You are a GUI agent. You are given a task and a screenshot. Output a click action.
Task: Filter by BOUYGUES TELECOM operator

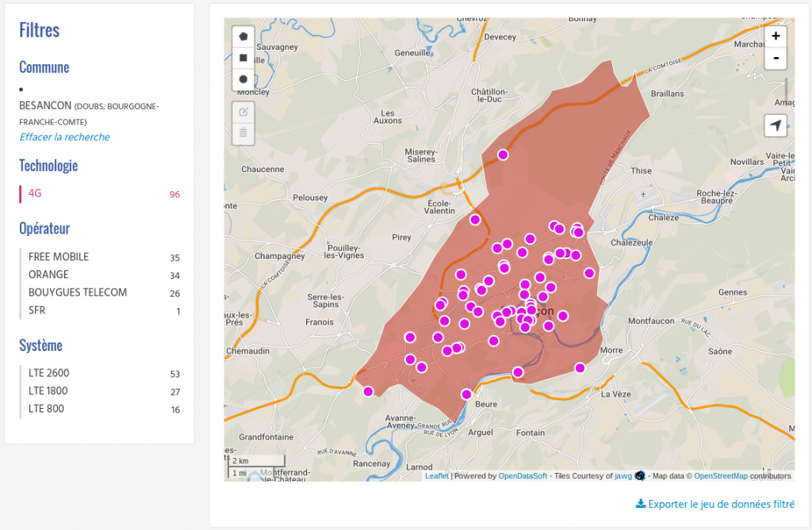point(77,292)
